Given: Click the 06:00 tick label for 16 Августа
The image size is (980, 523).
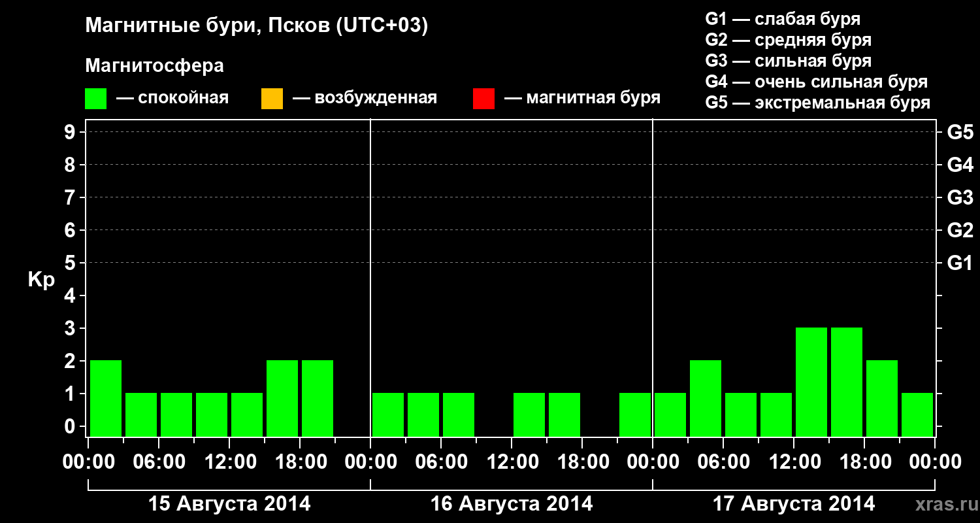Looking at the screenshot, I should pyautogui.click(x=441, y=462).
